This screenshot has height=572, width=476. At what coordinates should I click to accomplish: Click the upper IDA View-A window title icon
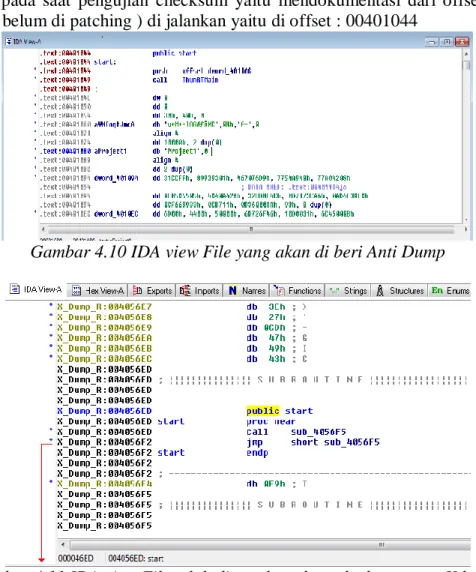[8, 41]
